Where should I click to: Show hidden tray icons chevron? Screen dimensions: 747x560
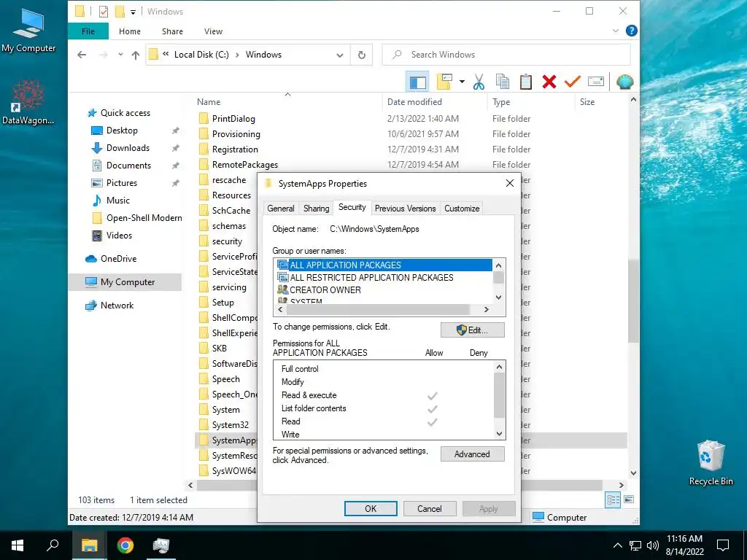617,545
